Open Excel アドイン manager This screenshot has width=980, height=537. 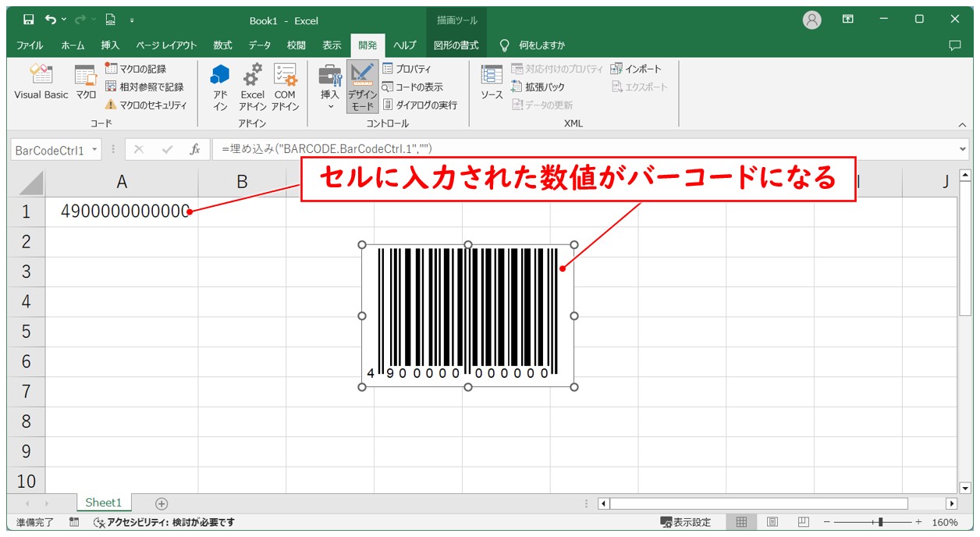coord(253,87)
